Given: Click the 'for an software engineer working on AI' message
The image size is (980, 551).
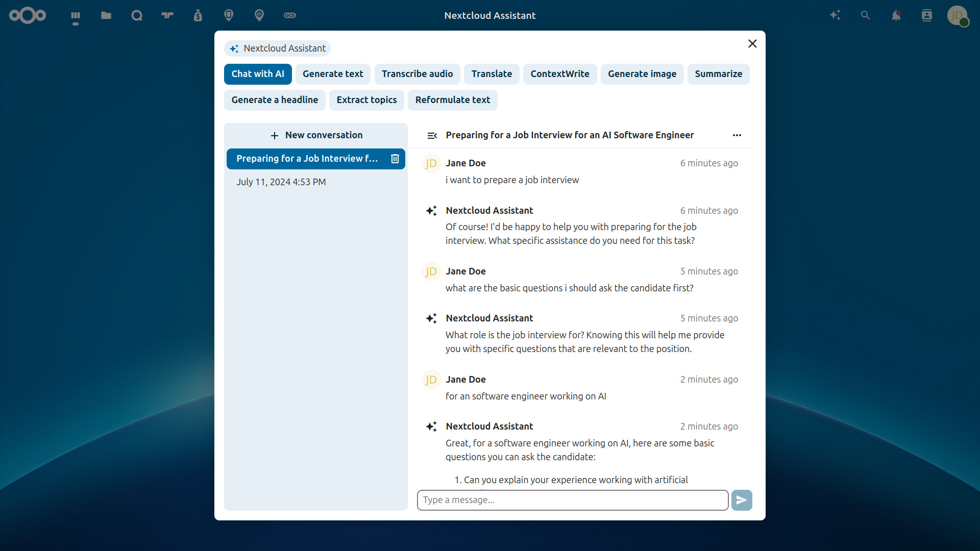Looking at the screenshot, I should [x=526, y=396].
